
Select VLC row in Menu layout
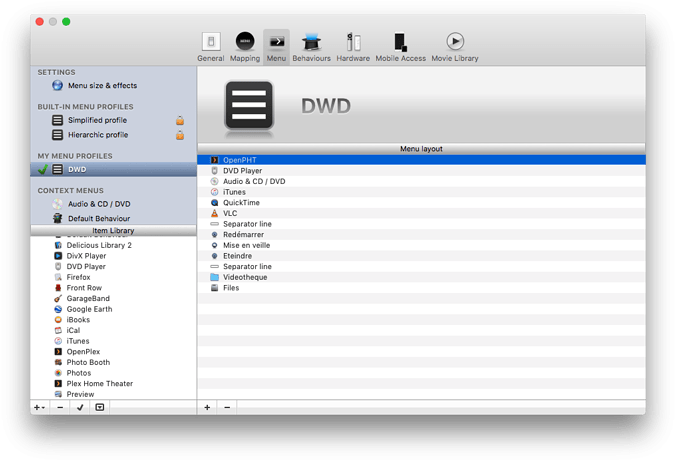click(421, 213)
